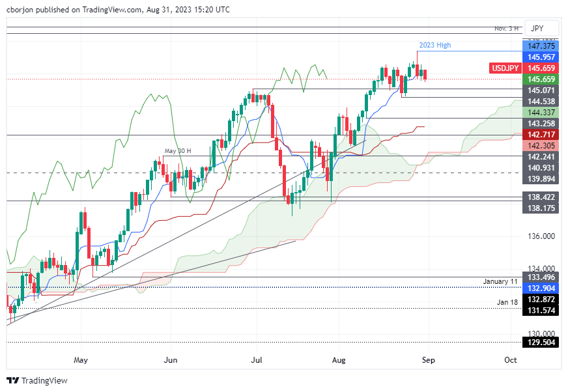Image resolution: width=568 pixels, height=392 pixels.
Task: Click the pink 142.305 price tag
Action: 541,146
